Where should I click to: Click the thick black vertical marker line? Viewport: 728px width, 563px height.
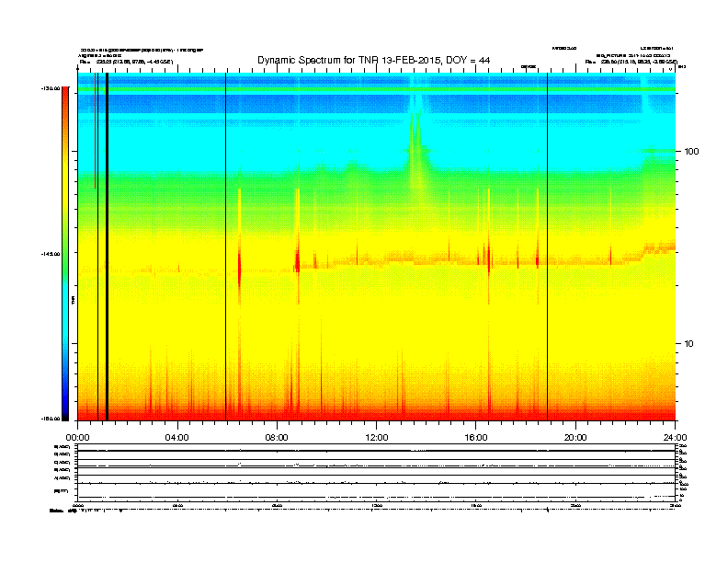(108, 247)
